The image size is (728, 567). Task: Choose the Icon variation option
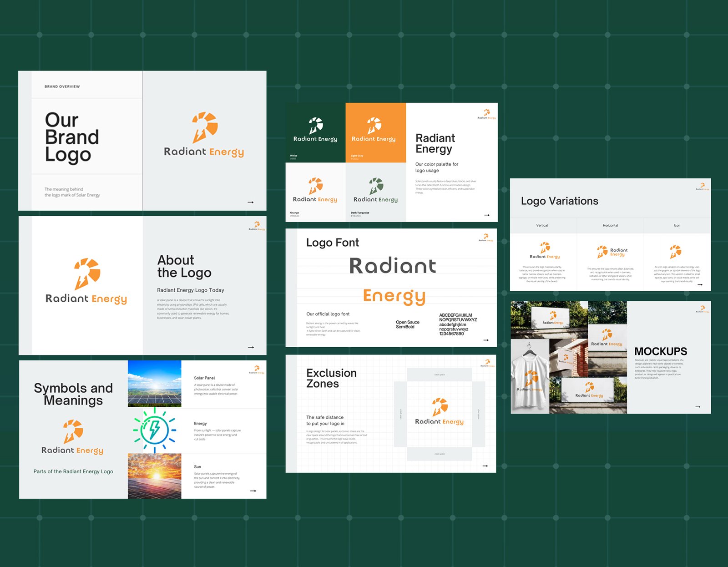[677, 225]
